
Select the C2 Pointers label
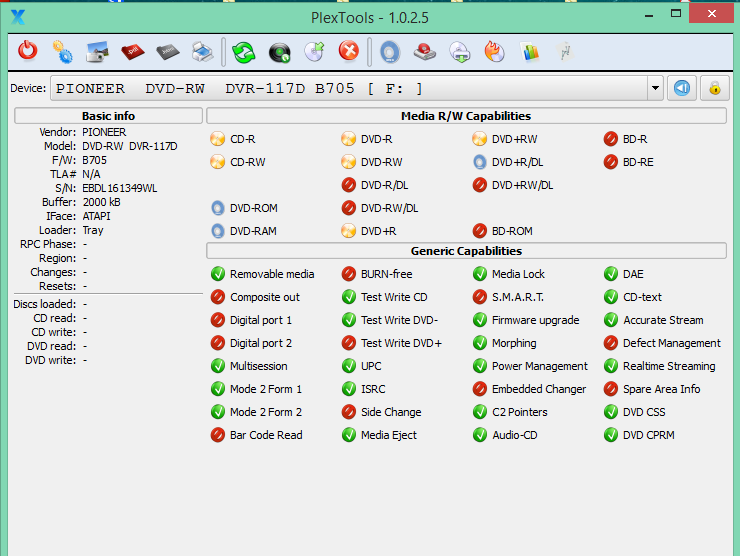click(520, 412)
